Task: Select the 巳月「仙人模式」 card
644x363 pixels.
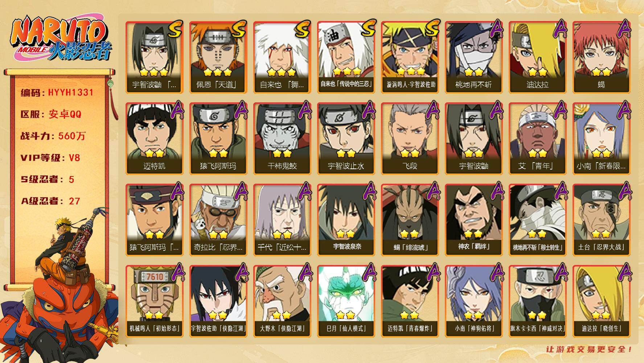Action: (x=346, y=301)
